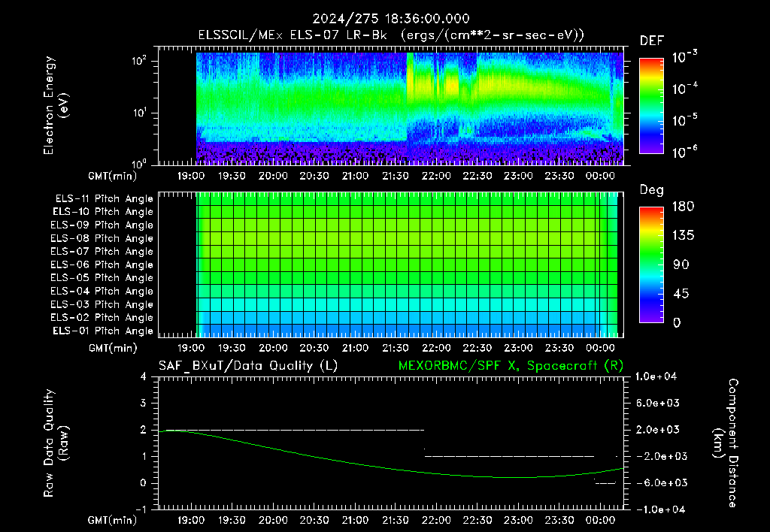Click the timestamp title 2024/275 18:36:00.000
Screen dimensions: 770x532
coord(391,19)
